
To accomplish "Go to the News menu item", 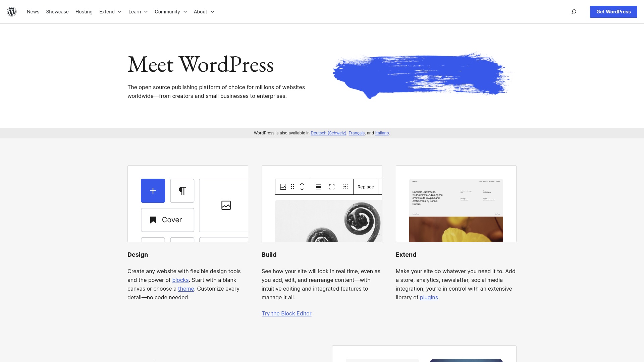I will (x=33, y=12).
